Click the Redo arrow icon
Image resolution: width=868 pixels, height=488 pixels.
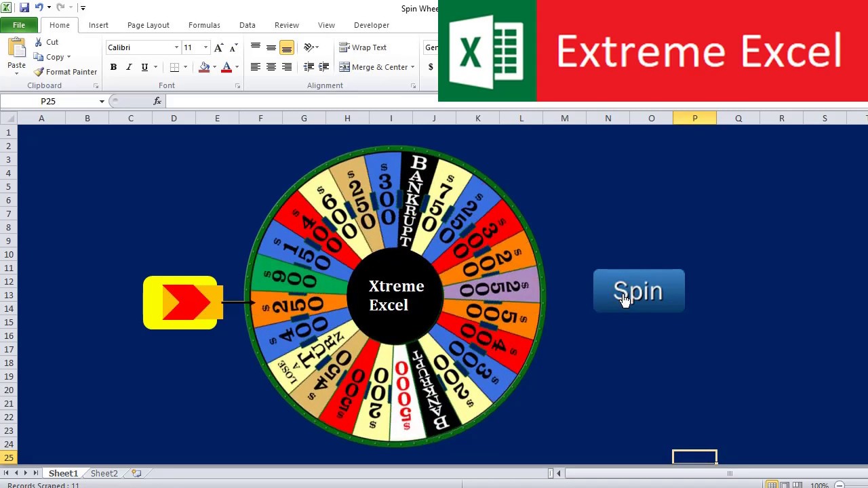(60, 7)
